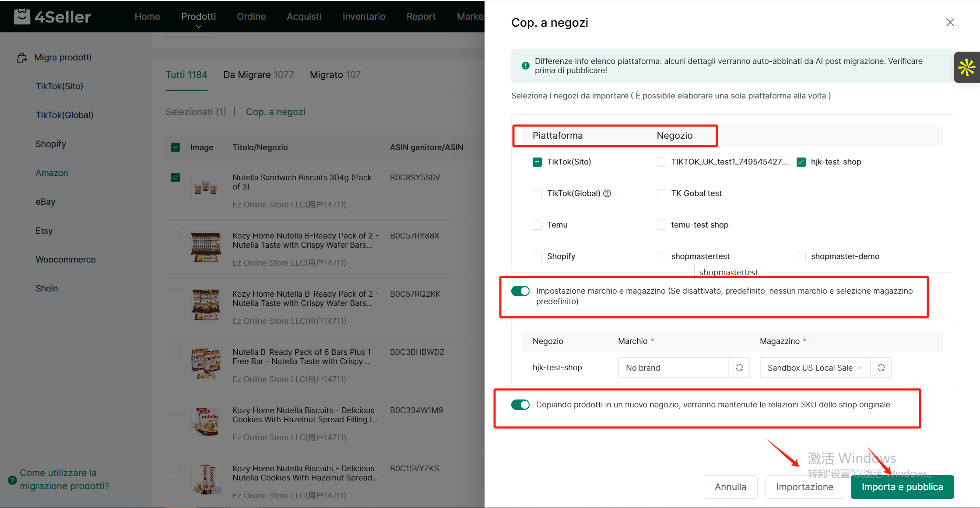Click the green info icon in notice banner
980x508 pixels.
pyautogui.click(x=525, y=66)
